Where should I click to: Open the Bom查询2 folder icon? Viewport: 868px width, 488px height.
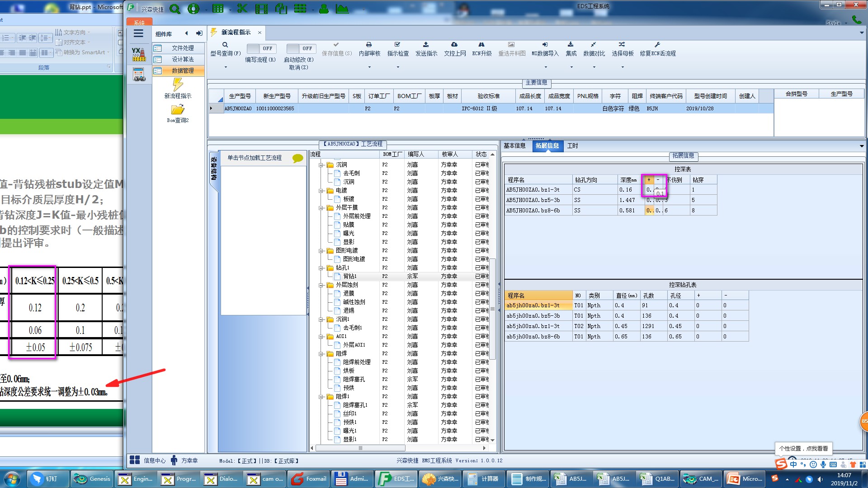(178, 110)
